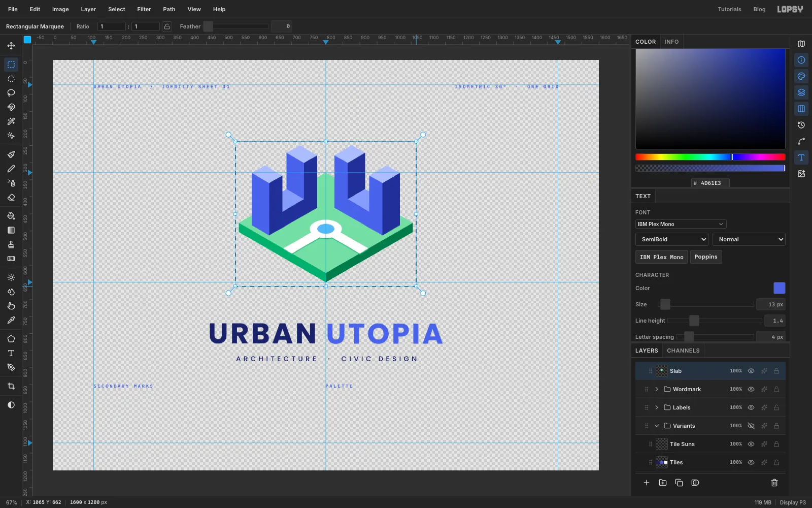The image size is (812, 508).
Task: Select the Eraser tool
Action: [11, 197]
